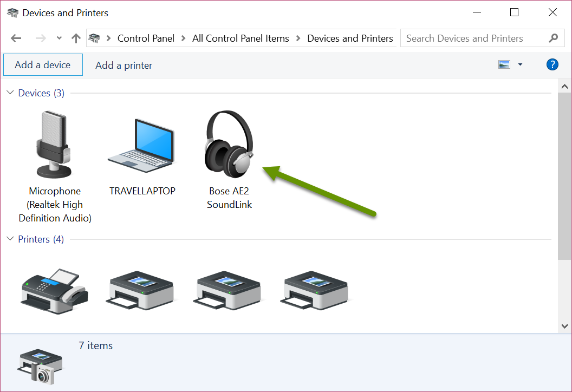Select the third printer device
Image resolution: width=572 pixels, height=392 pixels.
(x=227, y=291)
